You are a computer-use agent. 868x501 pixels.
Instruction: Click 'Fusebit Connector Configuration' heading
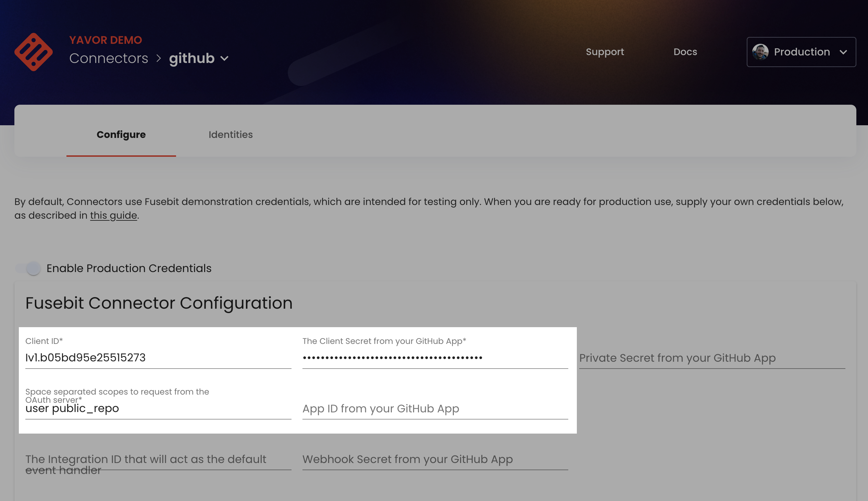click(159, 303)
